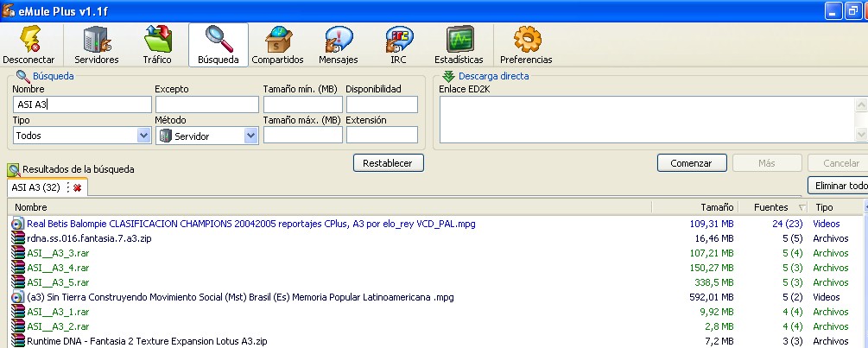Click archive icon of Runtime DNA Fantasia zip
The width and height of the screenshot is (868, 348).
18,341
